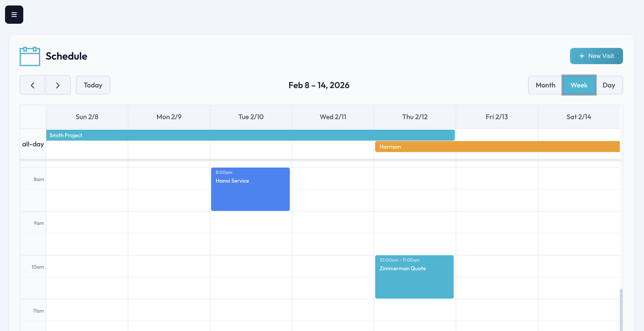644x331 pixels.
Task: Go to next week using right chevron
Action: click(58, 85)
